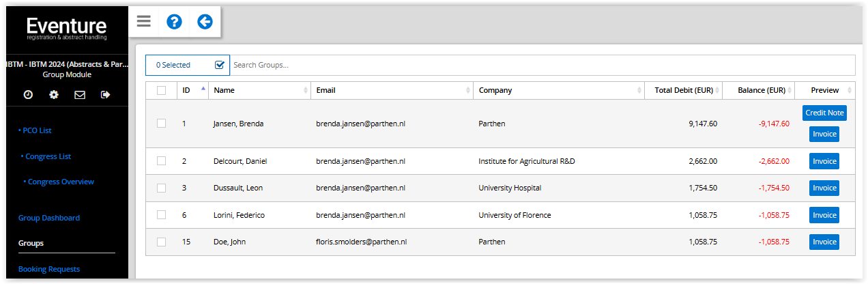868x284 pixels.
Task: Click the logout exit icon in sidebar
Action: (x=105, y=95)
